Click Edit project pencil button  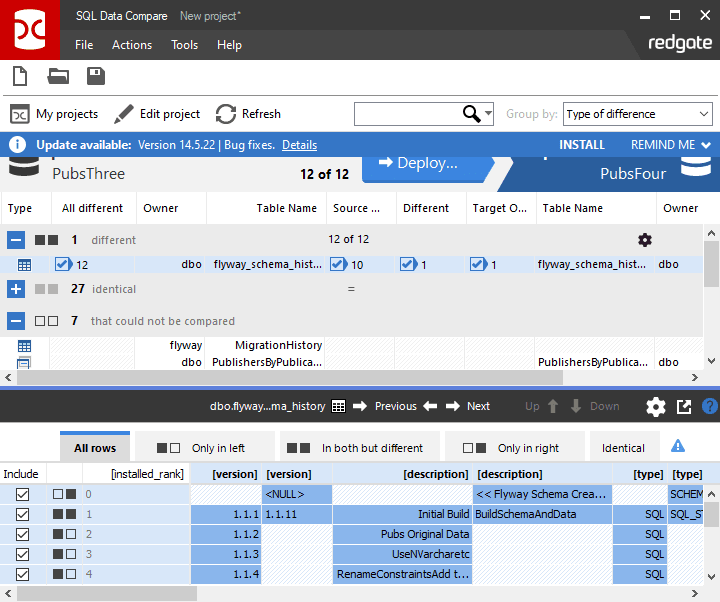point(157,114)
